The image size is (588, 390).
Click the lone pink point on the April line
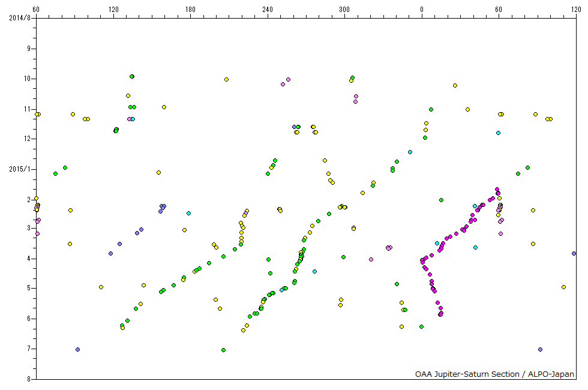coord(371,259)
